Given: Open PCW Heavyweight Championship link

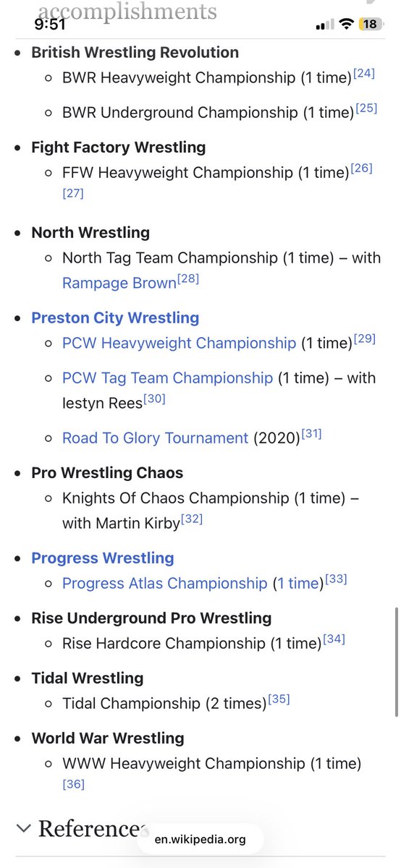Looking at the screenshot, I should [180, 342].
